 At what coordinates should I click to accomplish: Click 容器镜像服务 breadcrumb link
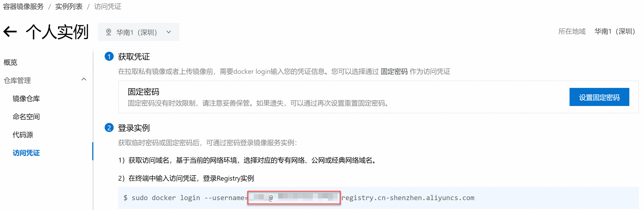tap(23, 6)
